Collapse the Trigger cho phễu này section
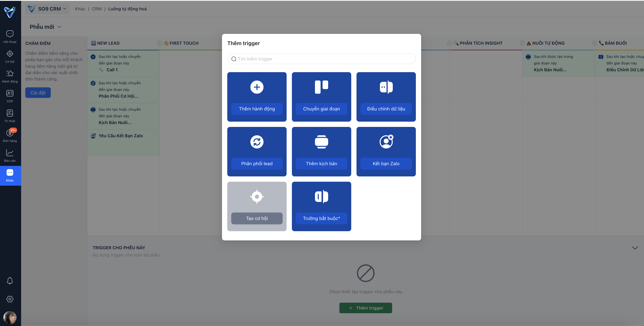The width and height of the screenshot is (644, 326). pyautogui.click(x=635, y=248)
